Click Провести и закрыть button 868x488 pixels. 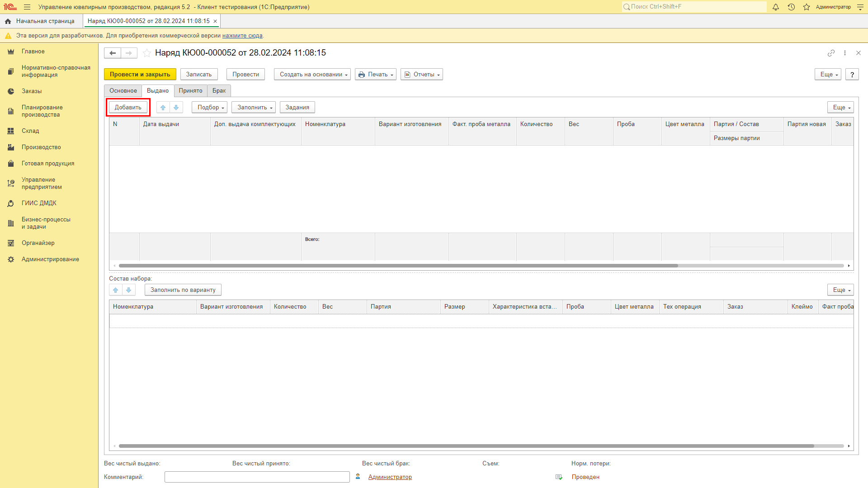[x=140, y=75]
